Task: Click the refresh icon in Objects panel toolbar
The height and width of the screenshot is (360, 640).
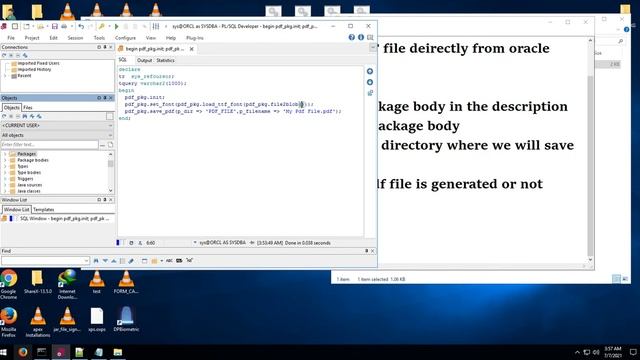Action: (x=4, y=116)
